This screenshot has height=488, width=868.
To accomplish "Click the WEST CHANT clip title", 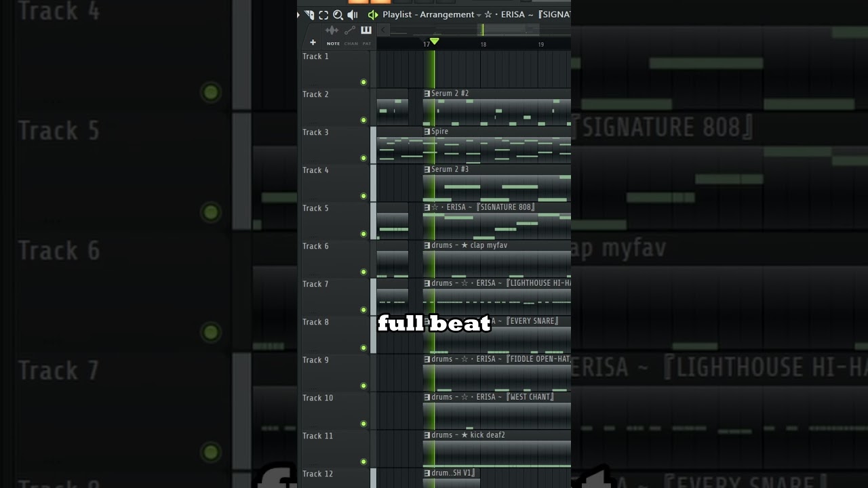I will [x=493, y=397].
